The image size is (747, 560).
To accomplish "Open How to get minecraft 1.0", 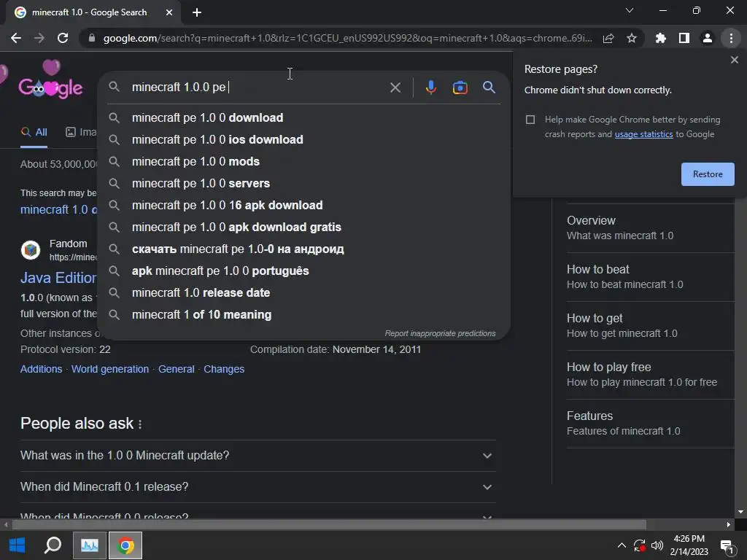I will pos(650,326).
